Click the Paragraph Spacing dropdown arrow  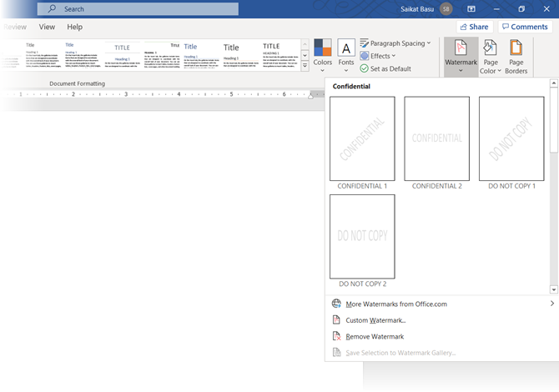[429, 43]
